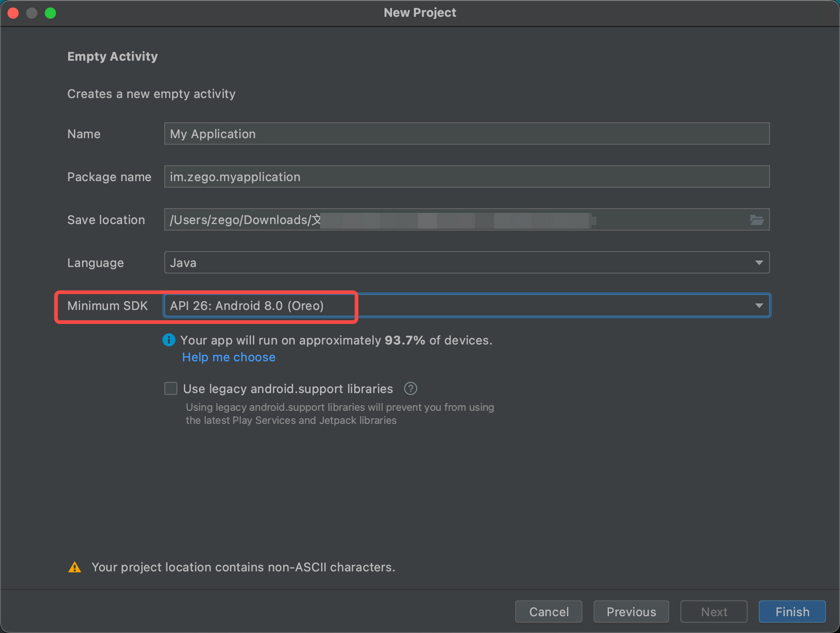Viewport: 840px width, 633px height.
Task: Click the blue info icon beside device percentage
Action: [x=169, y=340]
